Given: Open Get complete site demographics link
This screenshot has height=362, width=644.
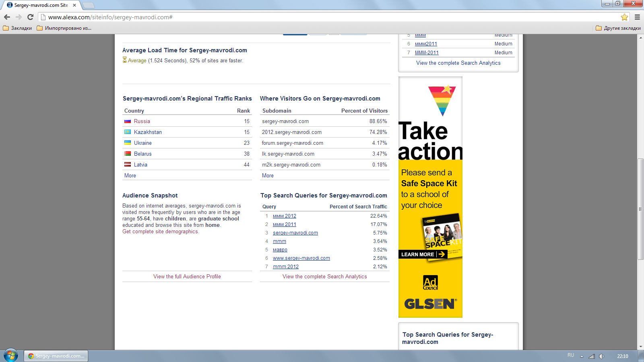Looking at the screenshot, I should pyautogui.click(x=161, y=231).
